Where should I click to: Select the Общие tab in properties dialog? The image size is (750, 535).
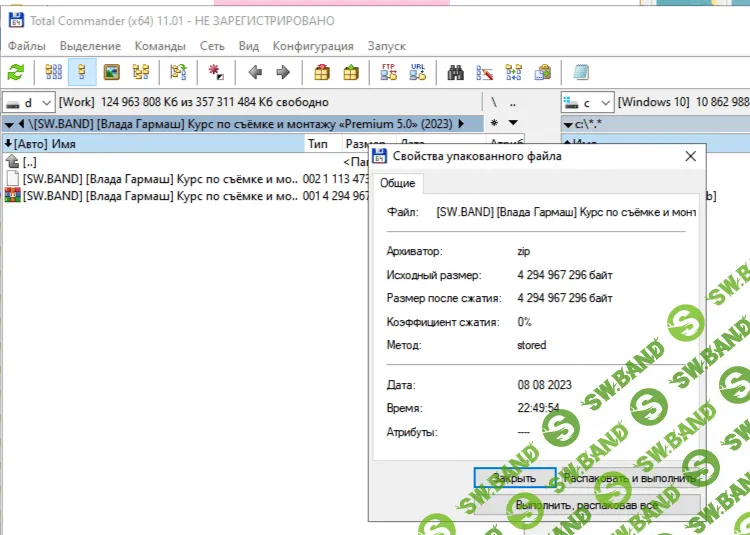click(400, 184)
